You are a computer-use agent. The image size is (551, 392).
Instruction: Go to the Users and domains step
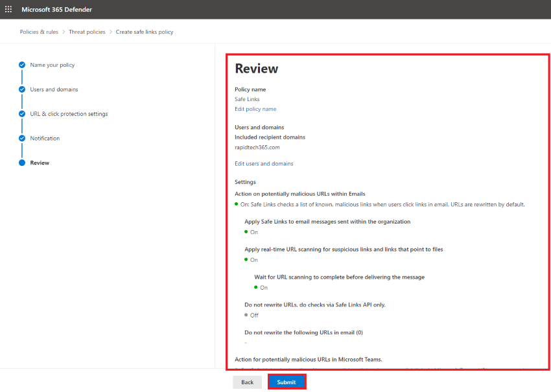click(54, 89)
